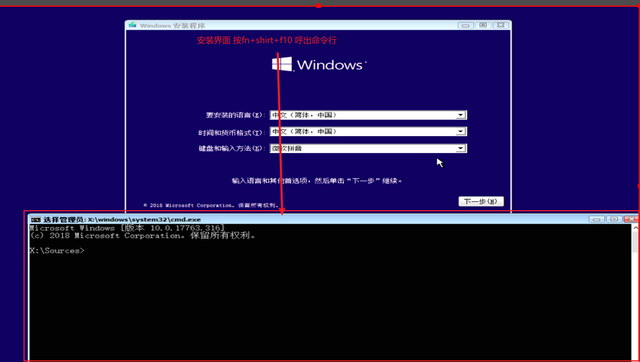Click the Windows logo in the setup dialog
The image size is (640, 362).
tap(282, 64)
